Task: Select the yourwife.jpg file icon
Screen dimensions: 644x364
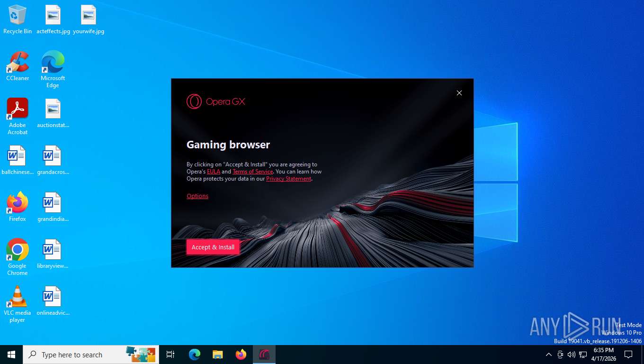Action: click(89, 19)
